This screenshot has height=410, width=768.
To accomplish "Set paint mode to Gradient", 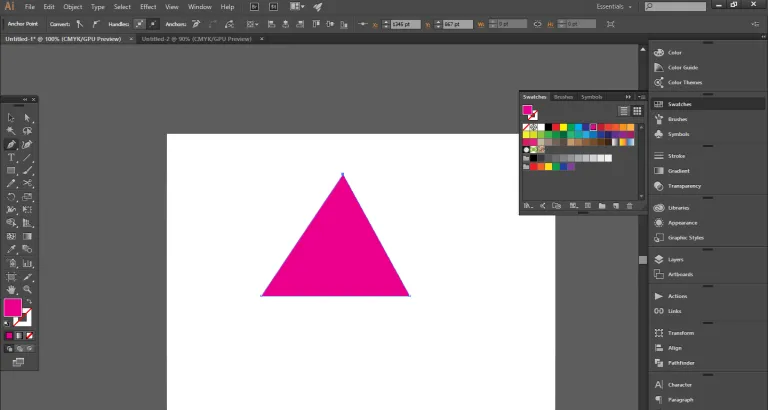I will click(x=19, y=336).
